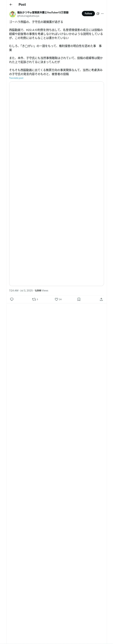Click the 1,006 Views count

41,291
